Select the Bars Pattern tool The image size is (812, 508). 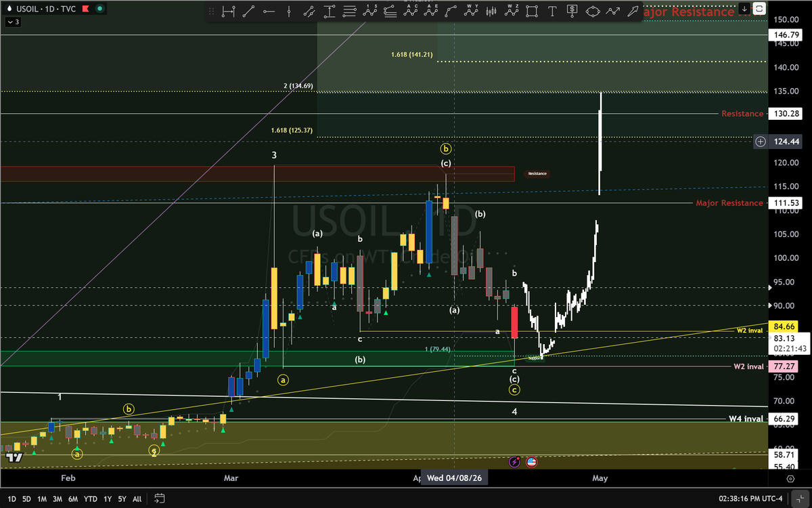[x=491, y=12]
